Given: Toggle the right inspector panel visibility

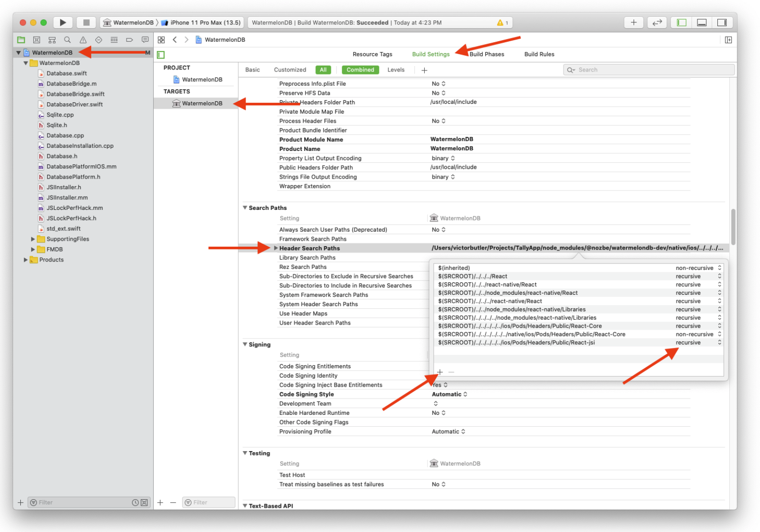Looking at the screenshot, I should [722, 22].
